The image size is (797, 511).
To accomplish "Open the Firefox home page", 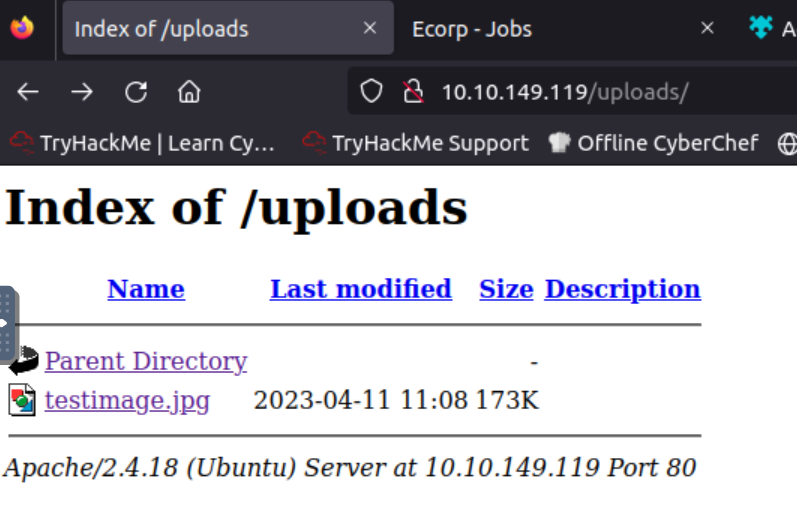I will pos(189,93).
